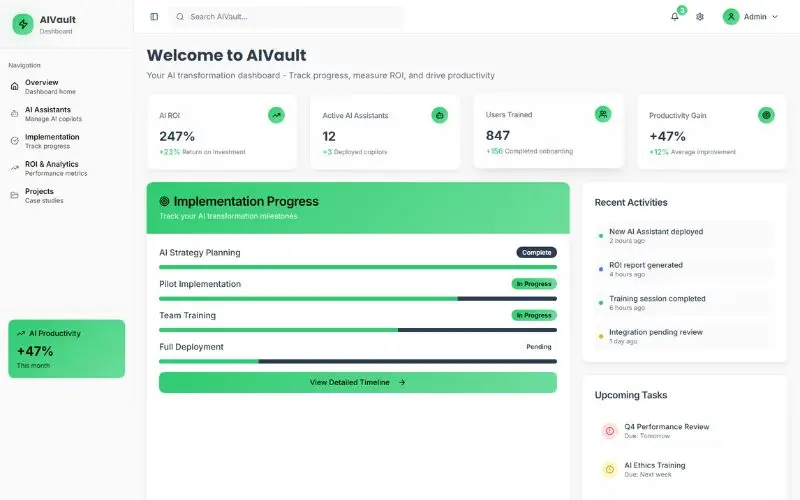Click arrow icon in View Detailed Timeline
This screenshot has width=800, height=500.
[x=402, y=382]
